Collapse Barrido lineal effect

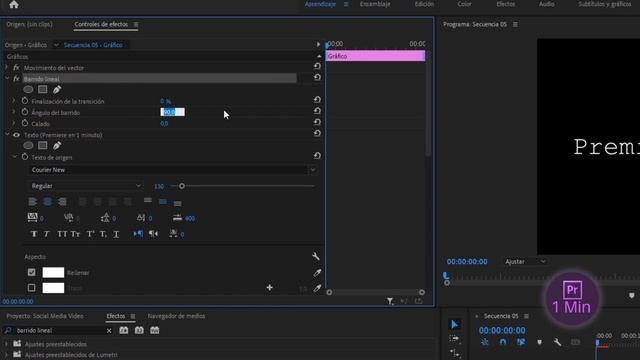point(7,78)
